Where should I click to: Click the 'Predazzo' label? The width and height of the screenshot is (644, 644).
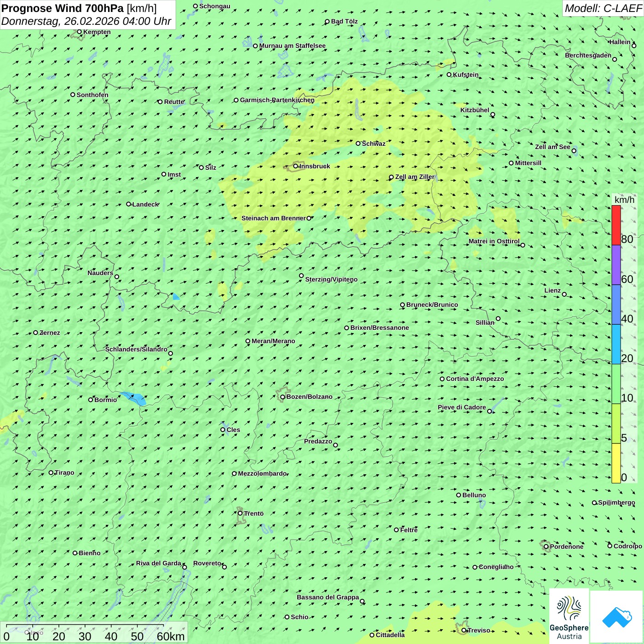tap(318, 441)
